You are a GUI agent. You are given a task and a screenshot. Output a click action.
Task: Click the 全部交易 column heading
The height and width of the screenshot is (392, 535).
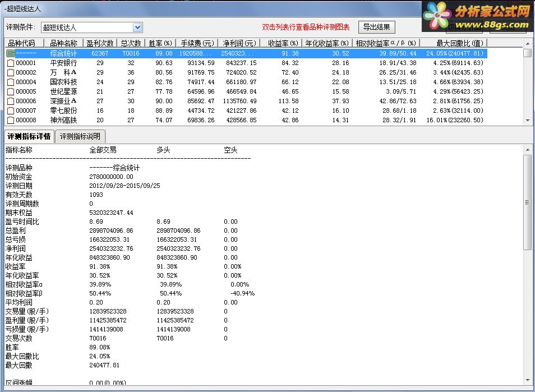[x=103, y=150]
